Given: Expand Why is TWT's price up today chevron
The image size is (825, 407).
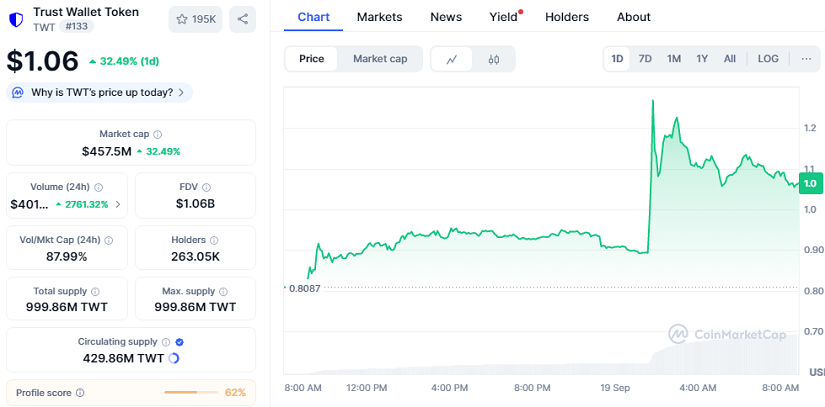Looking at the screenshot, I should [181, 93].
